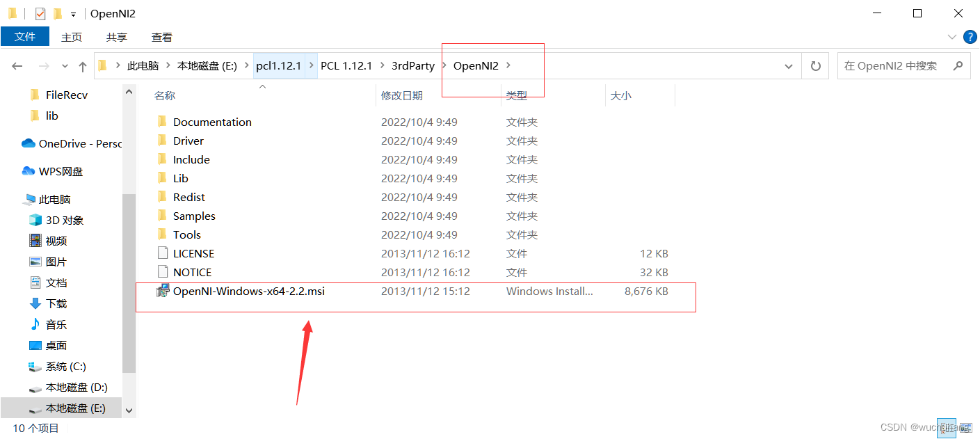Open 文档 in the navigation pane
980x439 pixels.
click(56, 282)
